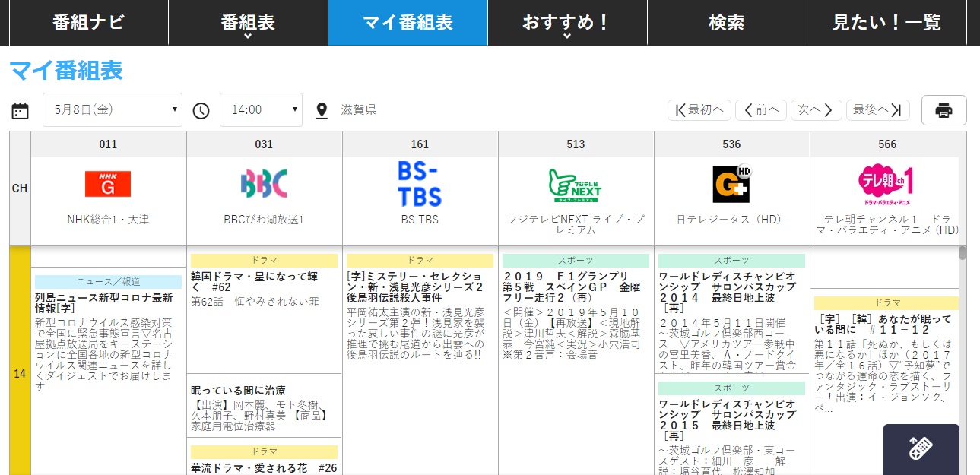Viewport: 980px width, 475px height.
Task: Open the 番組ナビ tab
Action: pos(88,23)
